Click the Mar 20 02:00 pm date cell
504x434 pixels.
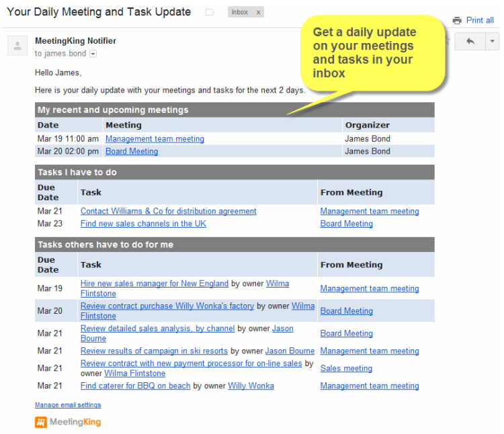68,151
